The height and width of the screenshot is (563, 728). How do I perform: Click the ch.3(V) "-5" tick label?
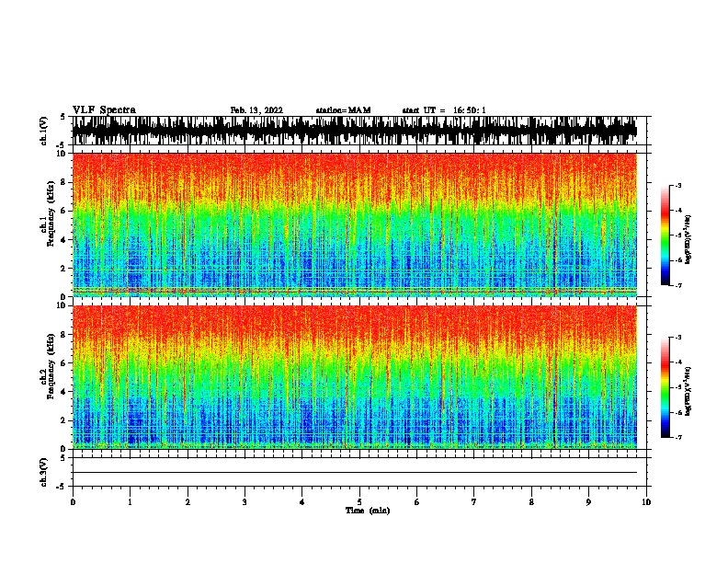pyautogui.click(x=62, y=487)
